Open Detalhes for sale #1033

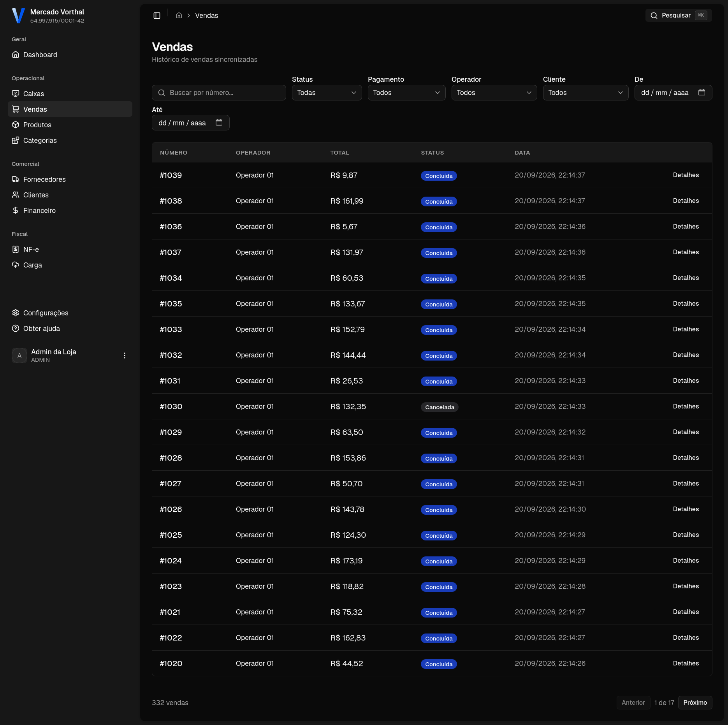tap(686, 329)
